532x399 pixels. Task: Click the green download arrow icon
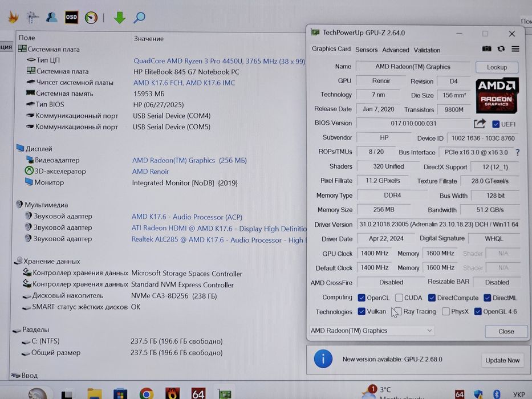pyautogui.click(x=119, y=17)
